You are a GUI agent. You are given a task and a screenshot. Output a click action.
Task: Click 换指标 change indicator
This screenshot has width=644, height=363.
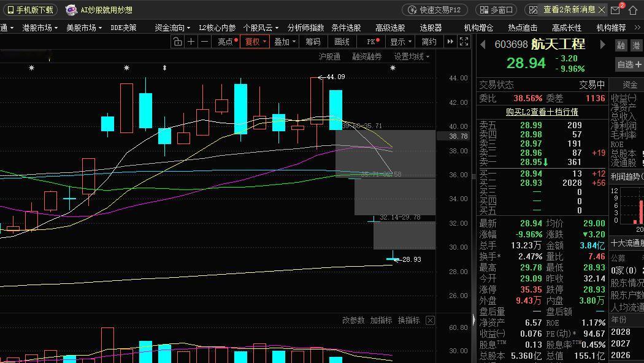point(408,320)
